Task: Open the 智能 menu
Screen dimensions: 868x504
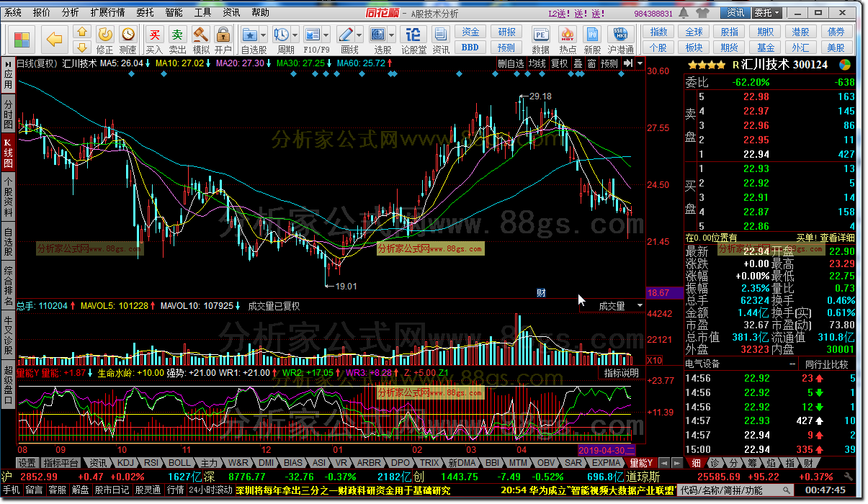Action: pyautogui.click(x=174, y=13)
